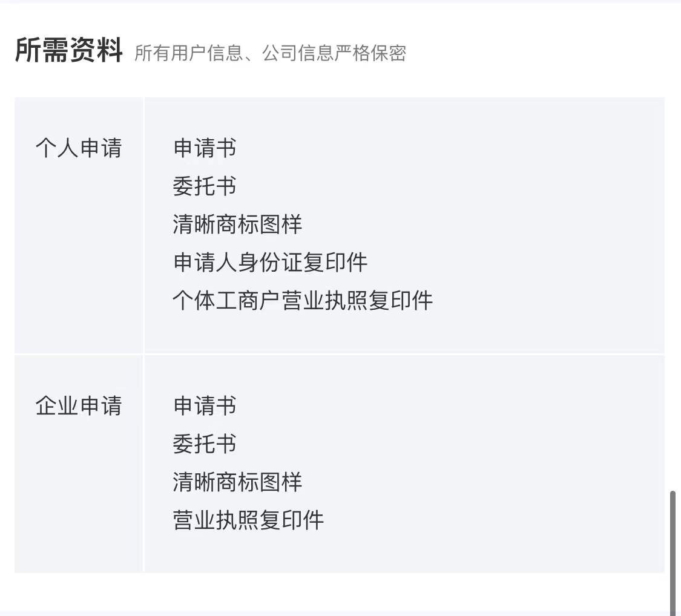
Task: Click 委托书 under 企业申请
Action: [205, 444]
